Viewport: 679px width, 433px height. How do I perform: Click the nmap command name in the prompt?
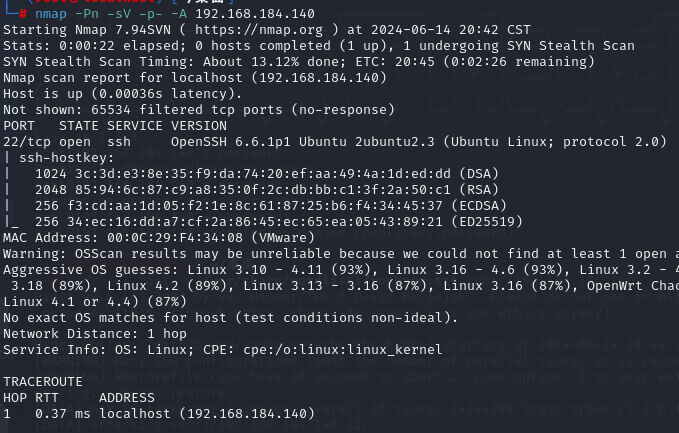(x=51, y=14)
